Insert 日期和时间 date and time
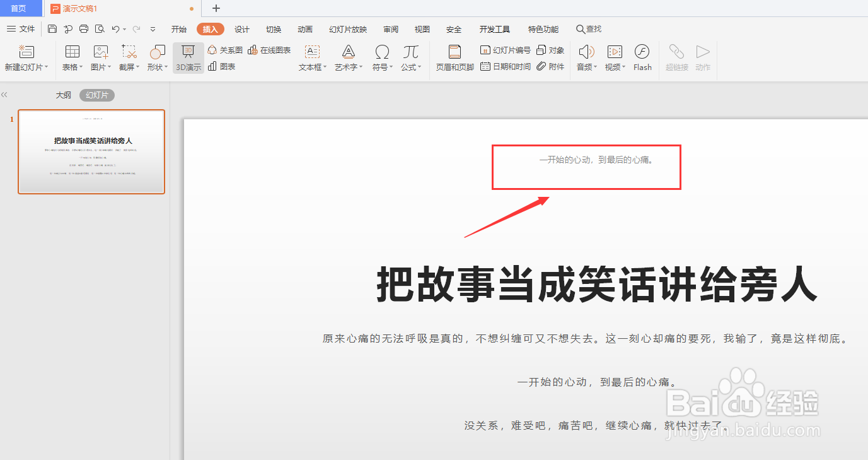Image resolution: width=868 pixels, height=460 pixels. click(506, 66)
